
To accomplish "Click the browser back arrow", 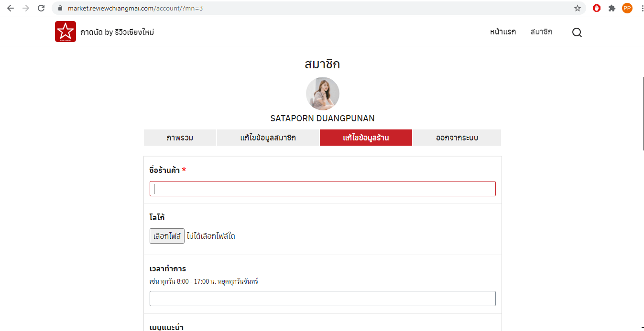I will click(11, 8).
